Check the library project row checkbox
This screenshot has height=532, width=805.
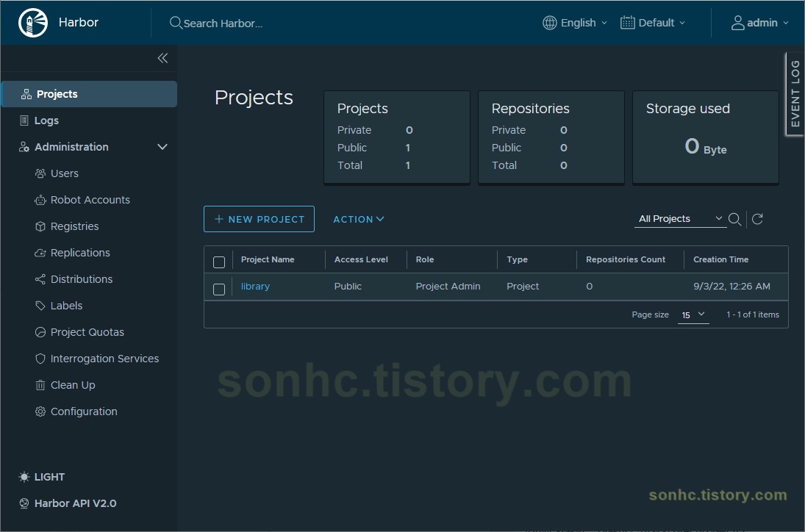pyautogui.click(x=218, y=290)
